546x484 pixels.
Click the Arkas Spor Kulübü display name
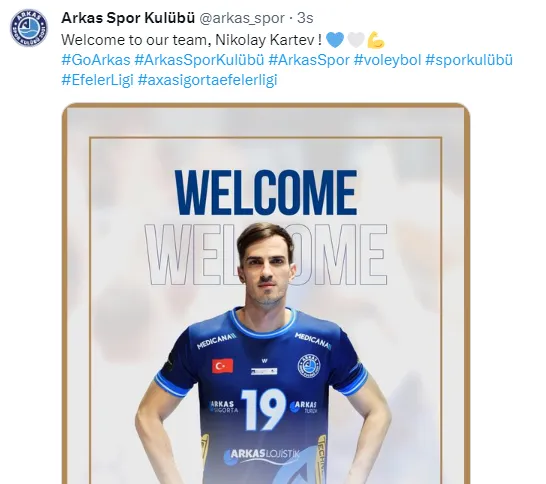(128, 18)
